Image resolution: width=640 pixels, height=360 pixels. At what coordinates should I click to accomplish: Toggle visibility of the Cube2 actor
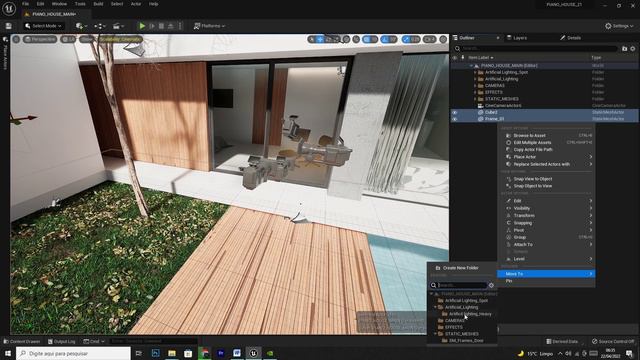tap(455, 112)
